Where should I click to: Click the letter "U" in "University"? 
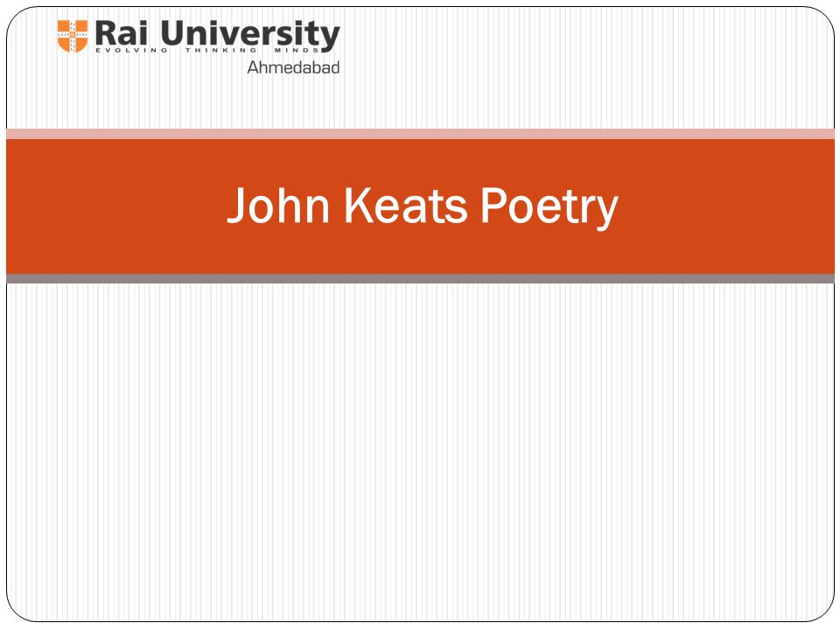point(174,34)
